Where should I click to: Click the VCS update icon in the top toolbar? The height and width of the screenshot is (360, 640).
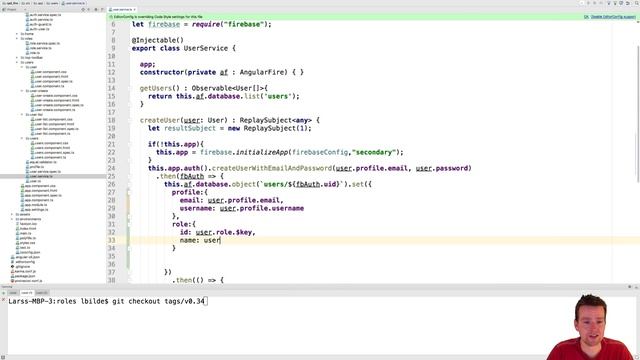[609, 3]
